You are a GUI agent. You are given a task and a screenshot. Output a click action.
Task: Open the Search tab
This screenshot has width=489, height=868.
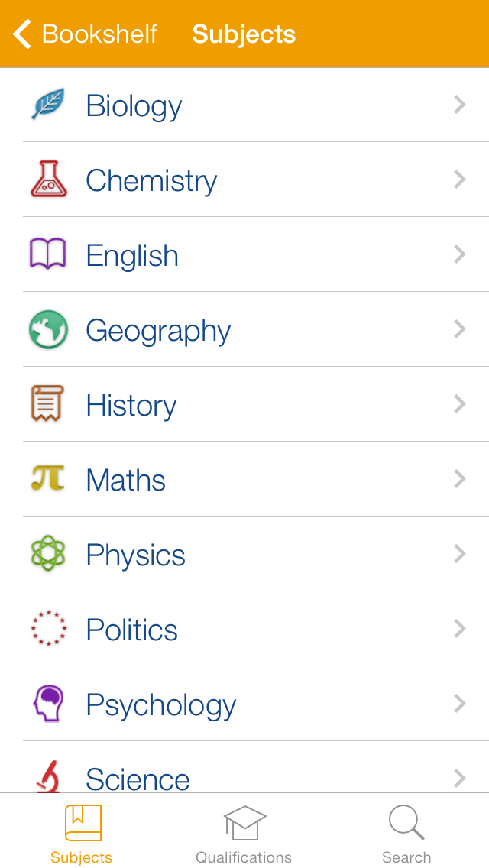click(x=406, y=834)
